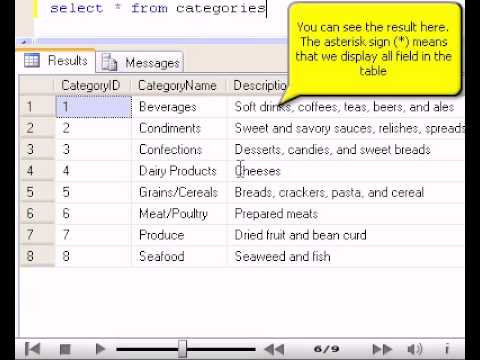Select the Meat/Poultry cell
The image size is (480, 360).
coord(179,214)
